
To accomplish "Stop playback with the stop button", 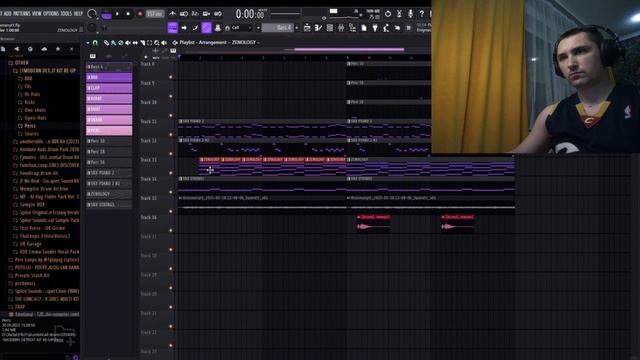I will click(x=128, y=14).
